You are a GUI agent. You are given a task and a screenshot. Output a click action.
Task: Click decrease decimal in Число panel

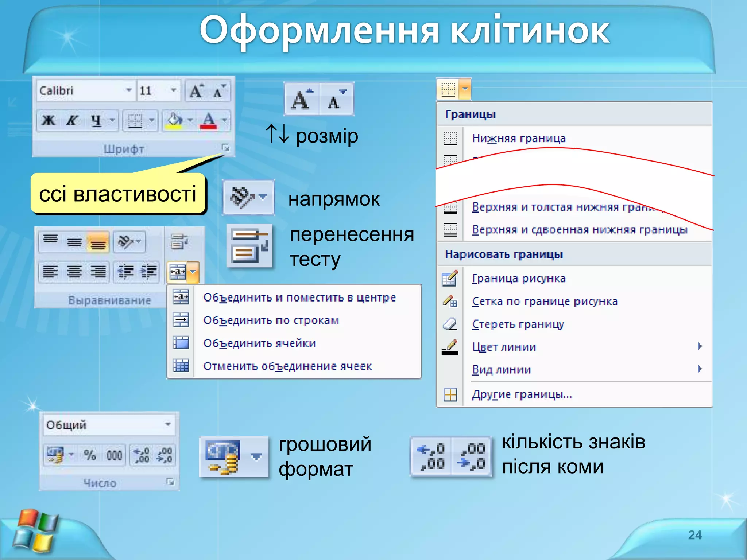(164, 455)
